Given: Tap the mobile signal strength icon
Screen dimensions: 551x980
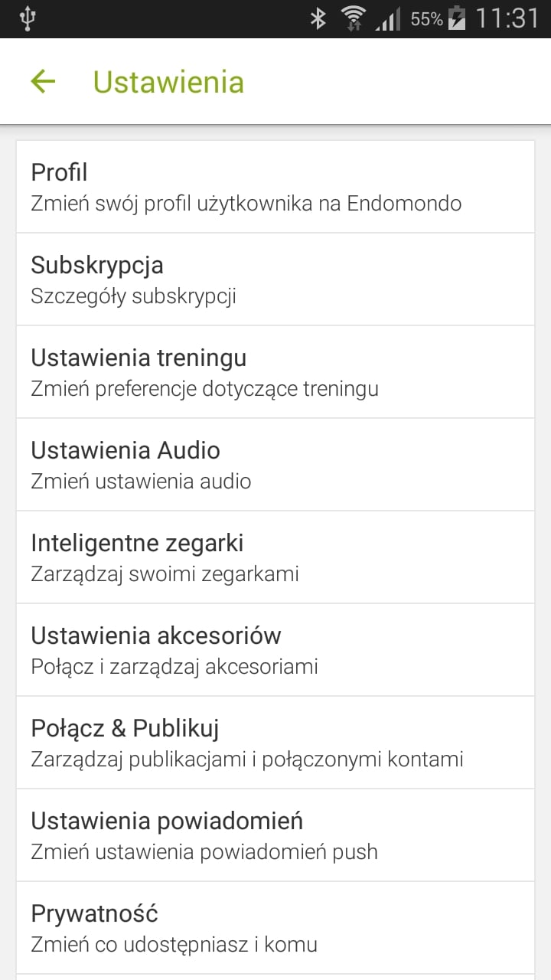Looking at the screenshot, I should 388,19.
